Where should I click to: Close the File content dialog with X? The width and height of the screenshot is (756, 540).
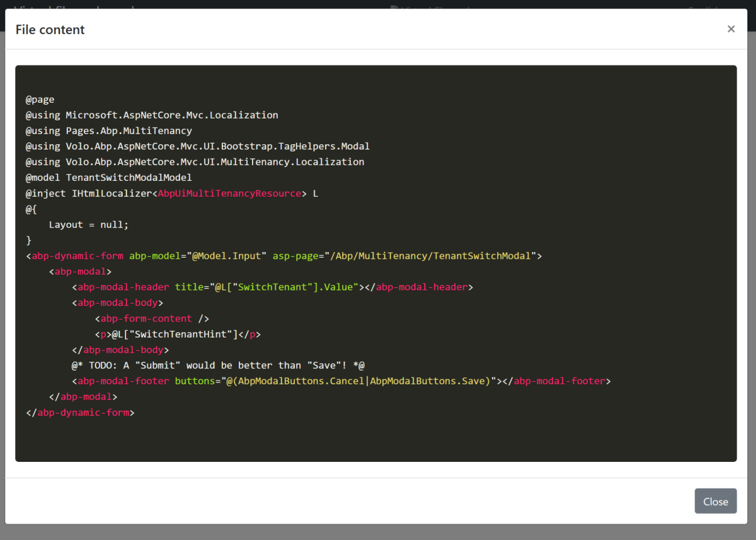(x=731, y=29)
